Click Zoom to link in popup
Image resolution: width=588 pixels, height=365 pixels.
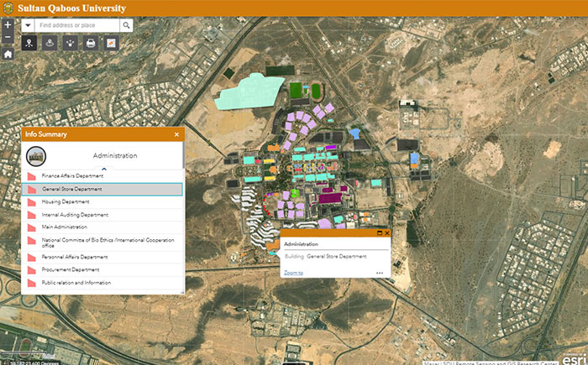294,273
